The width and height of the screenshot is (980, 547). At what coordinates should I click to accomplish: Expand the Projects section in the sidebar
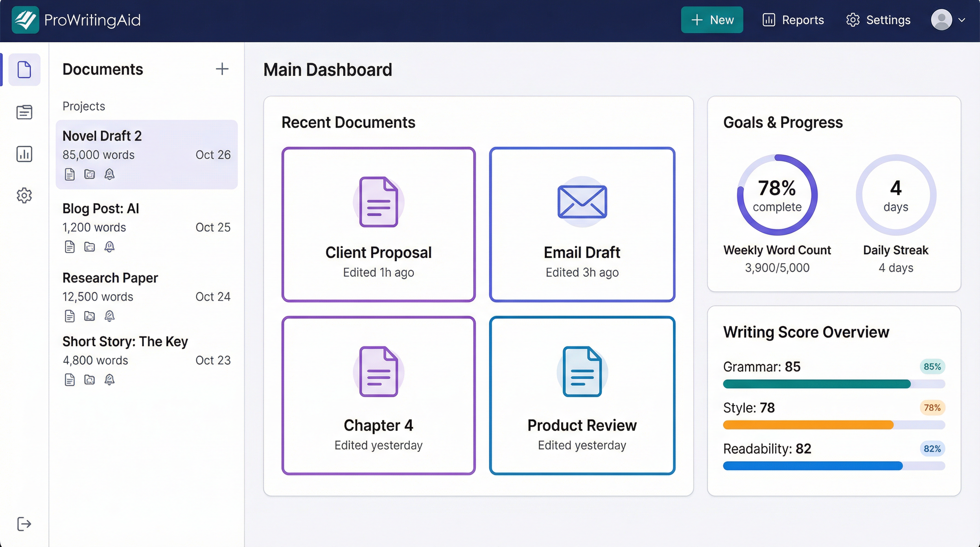click(83, 106)
